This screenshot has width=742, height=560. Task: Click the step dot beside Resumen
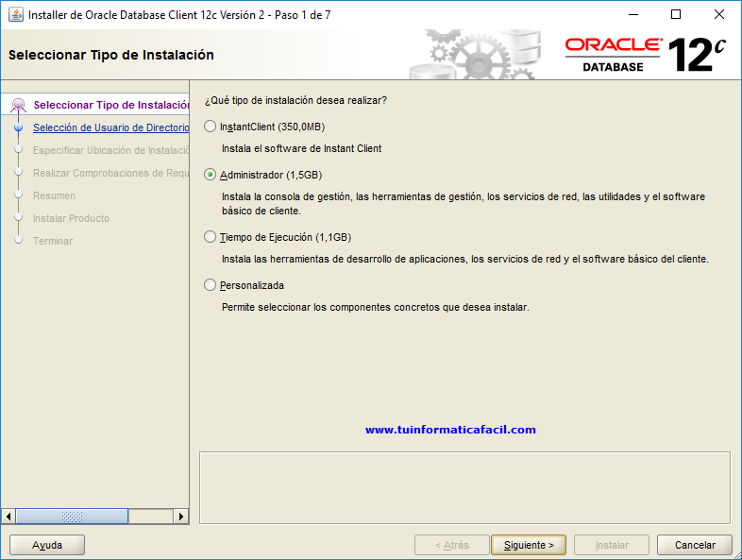coord(19,195)
